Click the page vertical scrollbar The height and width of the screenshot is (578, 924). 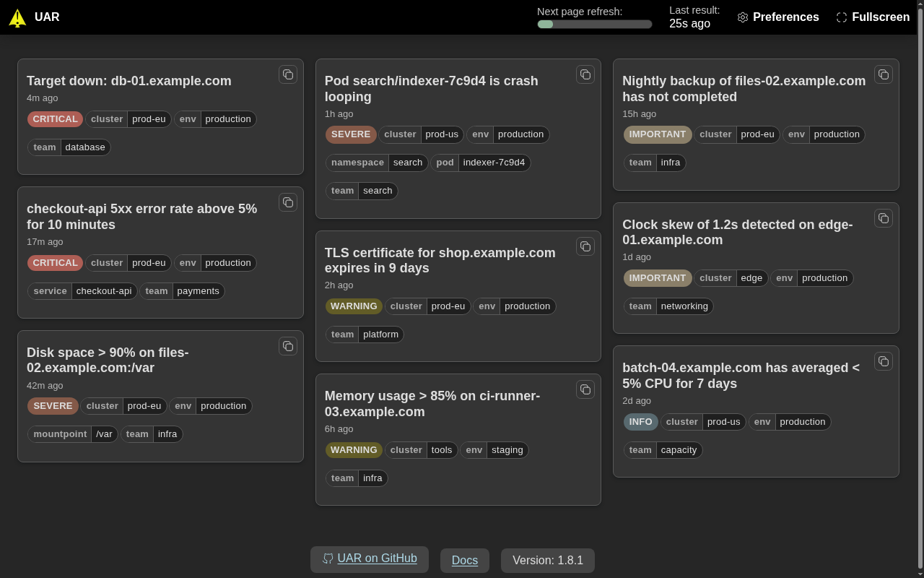920,289
